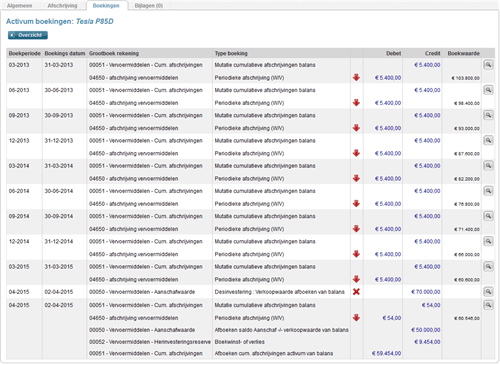Click the Grootboek rekening column header

point(114,53)
